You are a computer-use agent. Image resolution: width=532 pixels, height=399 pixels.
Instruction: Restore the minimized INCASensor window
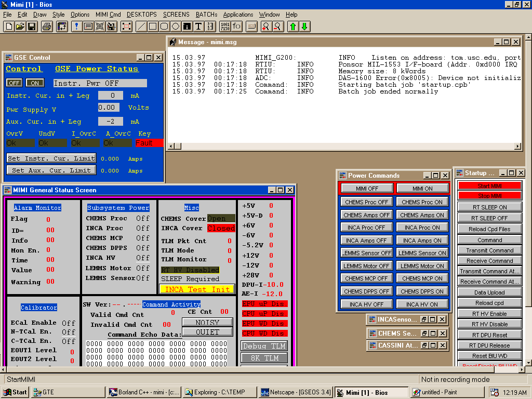[424, 320]
